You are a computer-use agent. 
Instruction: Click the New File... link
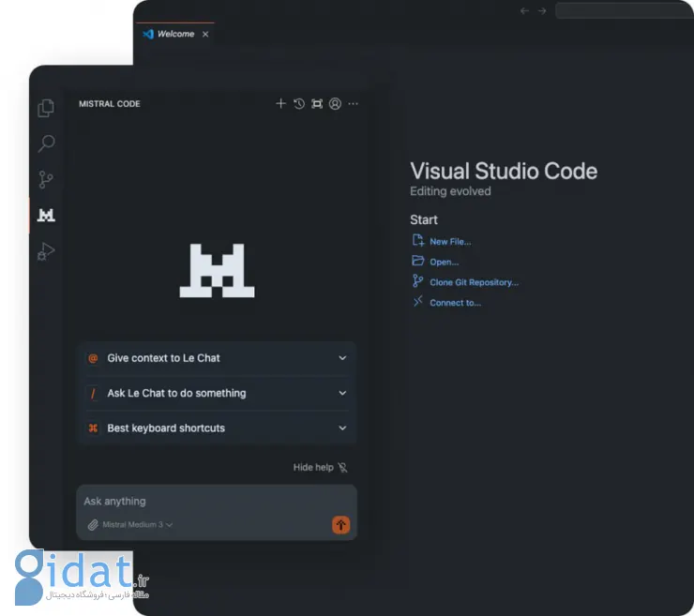450,242
